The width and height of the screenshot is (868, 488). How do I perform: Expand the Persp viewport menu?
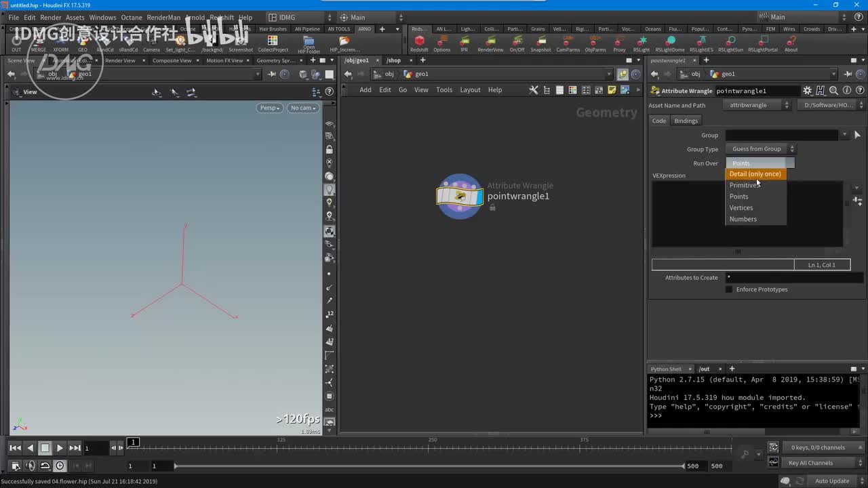[269, 108]
